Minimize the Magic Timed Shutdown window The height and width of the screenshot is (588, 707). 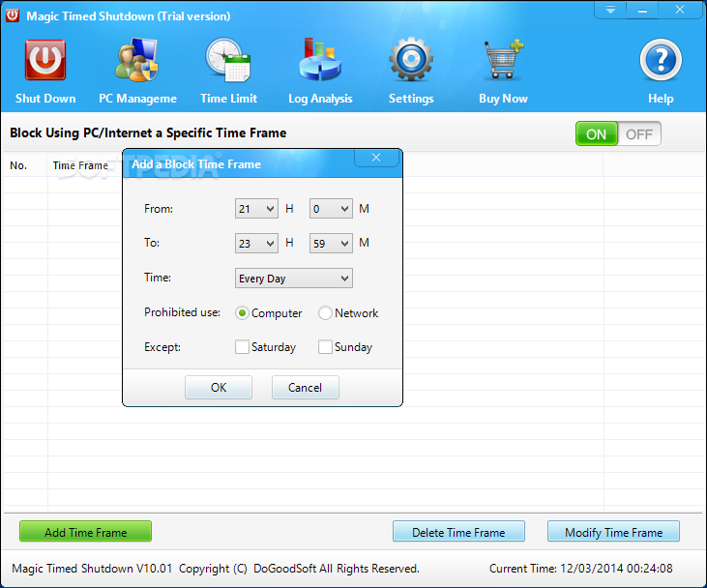(642, 10)
